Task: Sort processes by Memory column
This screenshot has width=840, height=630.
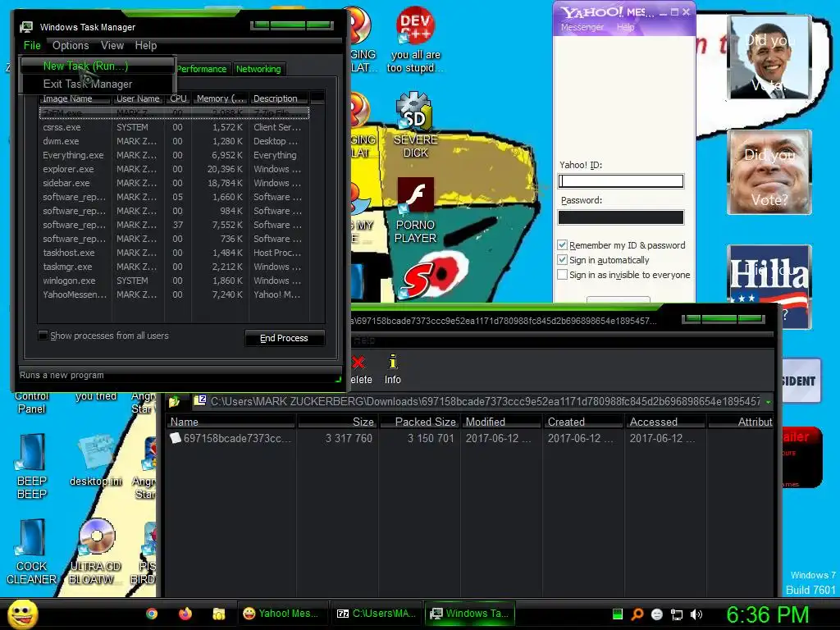Action: [x=220, y=98]
